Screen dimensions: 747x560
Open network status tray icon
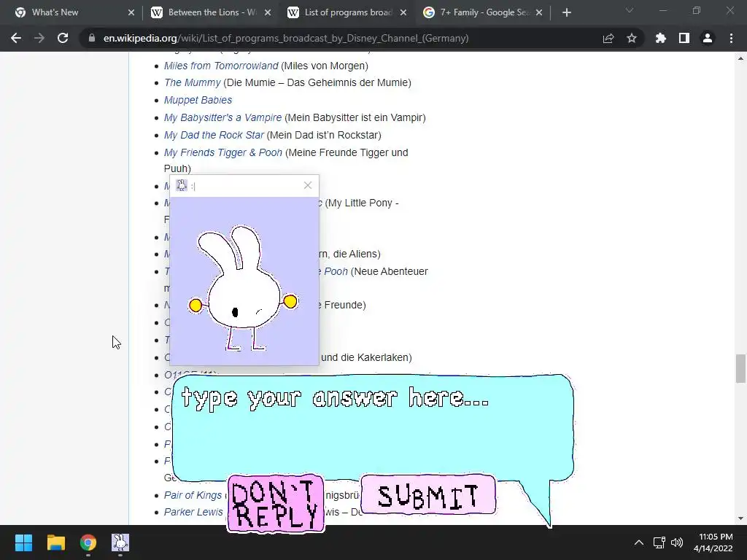659,542
